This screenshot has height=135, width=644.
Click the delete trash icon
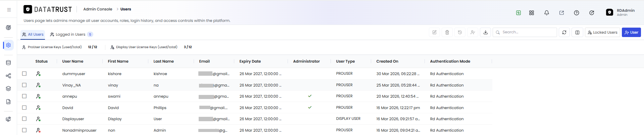pyautogui.click(x=447, y=32)
